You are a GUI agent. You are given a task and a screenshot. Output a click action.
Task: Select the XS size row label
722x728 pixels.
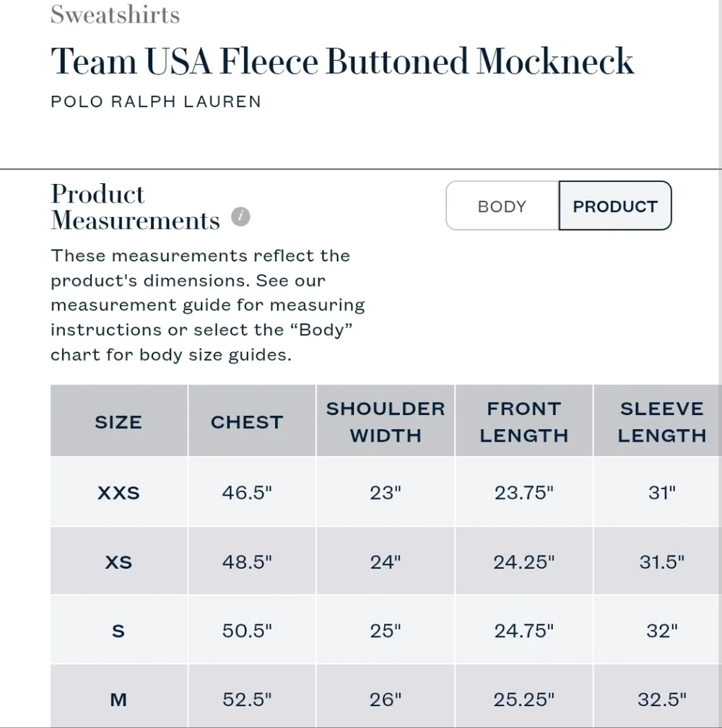(118, 562)
